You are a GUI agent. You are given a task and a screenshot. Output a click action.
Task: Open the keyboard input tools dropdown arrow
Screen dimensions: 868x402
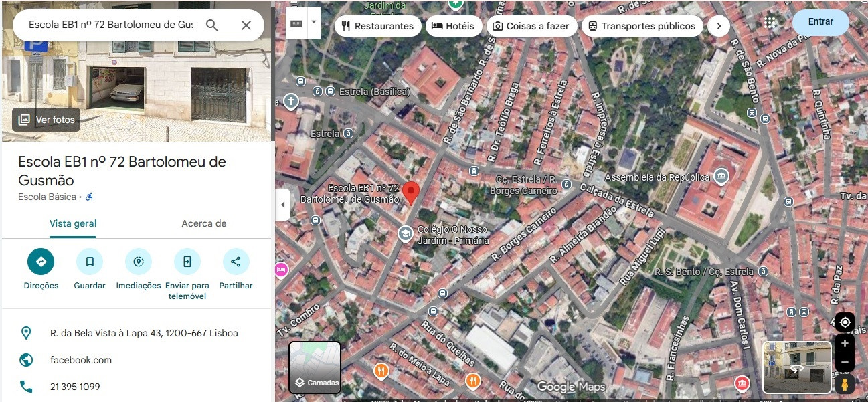[313, 21]
